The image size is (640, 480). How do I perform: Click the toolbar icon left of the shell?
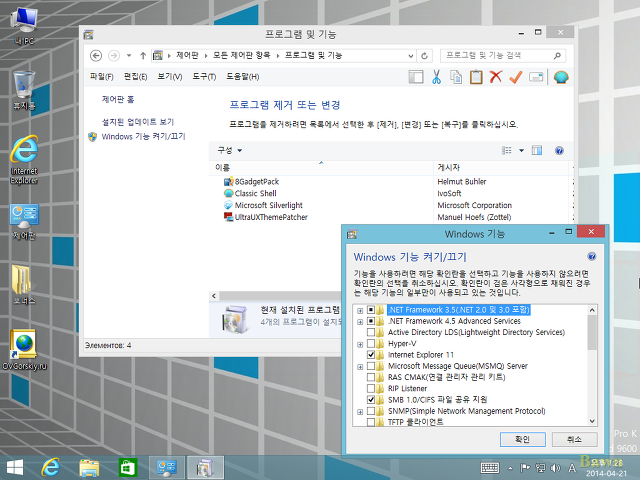tap(536, 77)
